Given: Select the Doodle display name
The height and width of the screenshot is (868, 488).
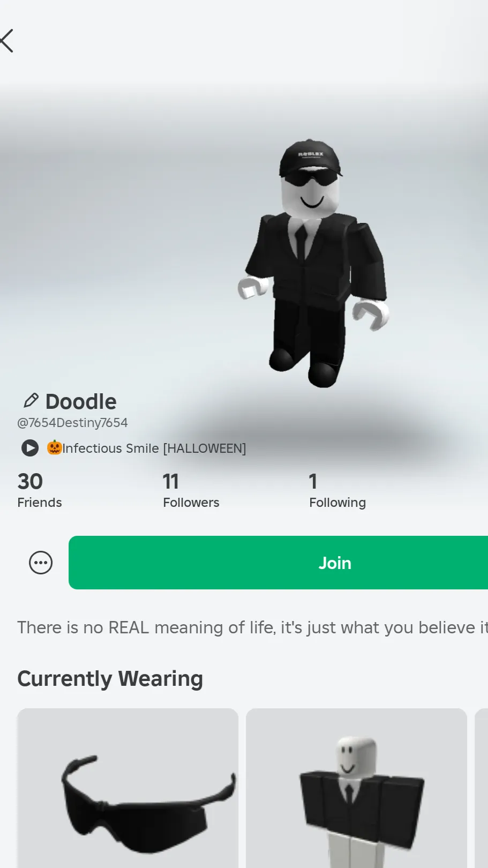Looking at the screenshot, I should (x=81, y=401).
